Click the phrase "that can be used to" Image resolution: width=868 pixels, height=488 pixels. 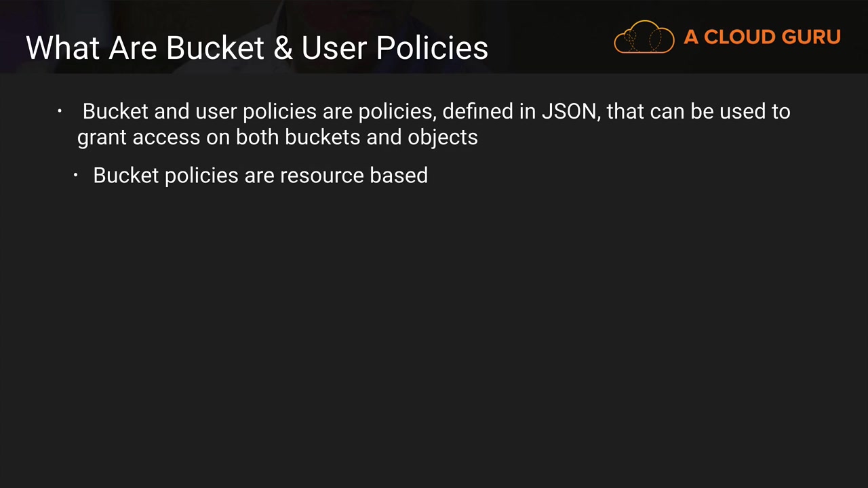coord(698,111)
